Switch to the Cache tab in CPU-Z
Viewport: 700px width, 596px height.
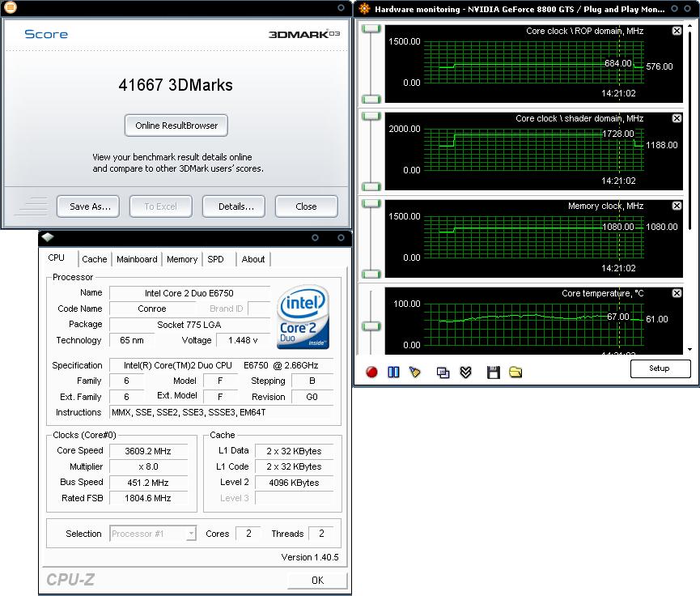pos(94,259)
